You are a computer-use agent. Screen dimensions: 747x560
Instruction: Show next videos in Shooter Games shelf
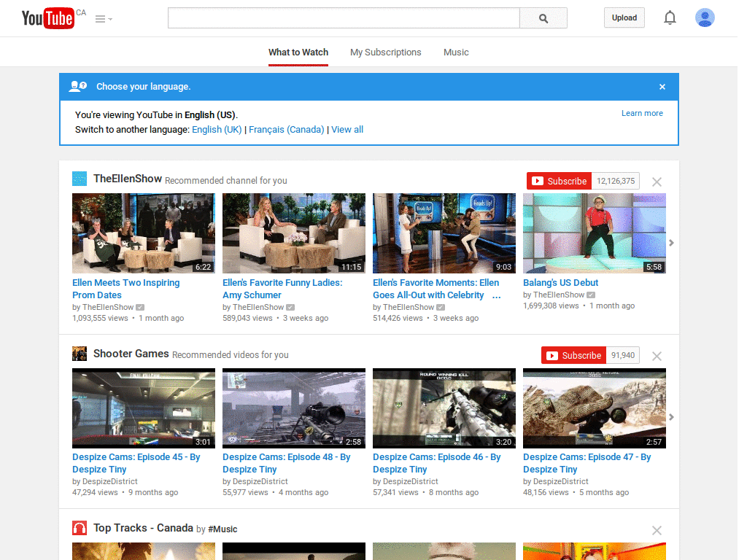[x=671, y=417]
